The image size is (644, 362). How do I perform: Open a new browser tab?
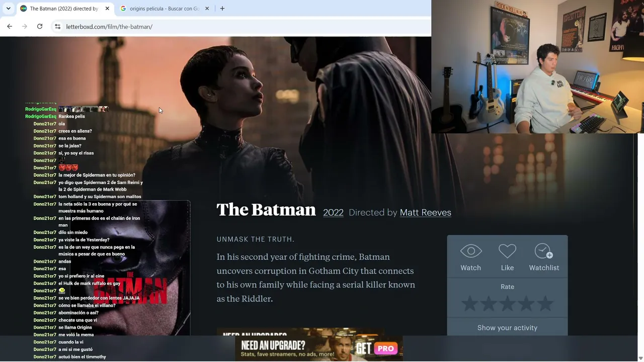tap(222, 9)
